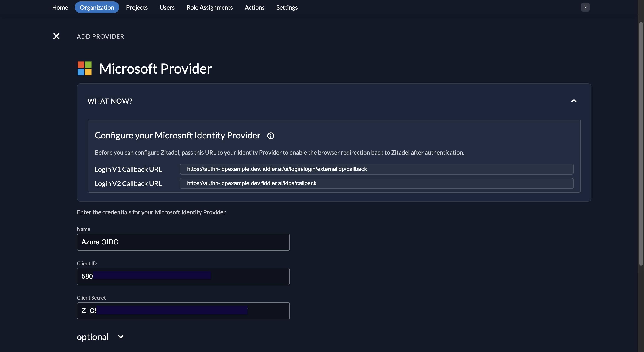Click the optional label text

[93, 337]
